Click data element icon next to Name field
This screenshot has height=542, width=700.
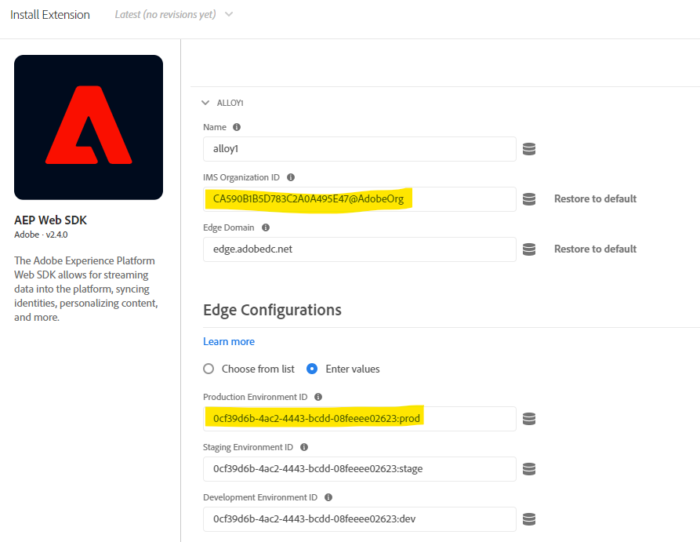click(x=529, y=149)
